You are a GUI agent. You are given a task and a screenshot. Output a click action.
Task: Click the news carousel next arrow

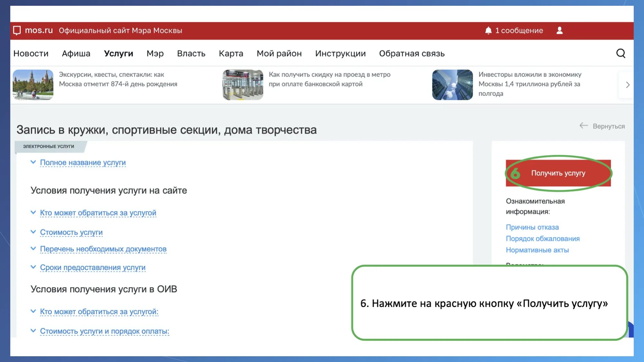coord(628,85)
